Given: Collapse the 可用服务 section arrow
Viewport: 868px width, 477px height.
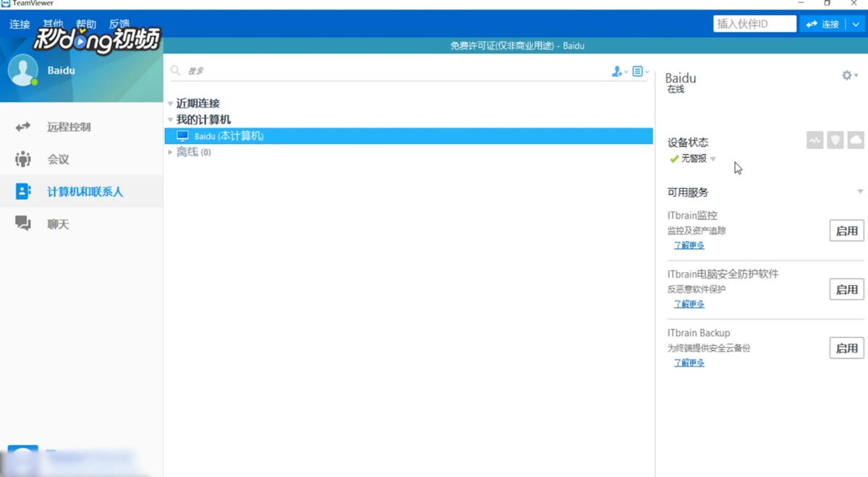Looking at the screenshot, I should [x=859, y=192].
